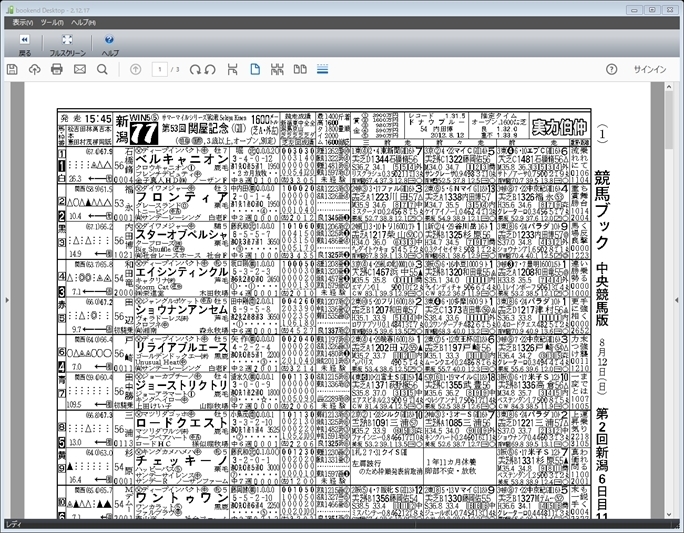Open the 表示 menu

coord(21,22)
